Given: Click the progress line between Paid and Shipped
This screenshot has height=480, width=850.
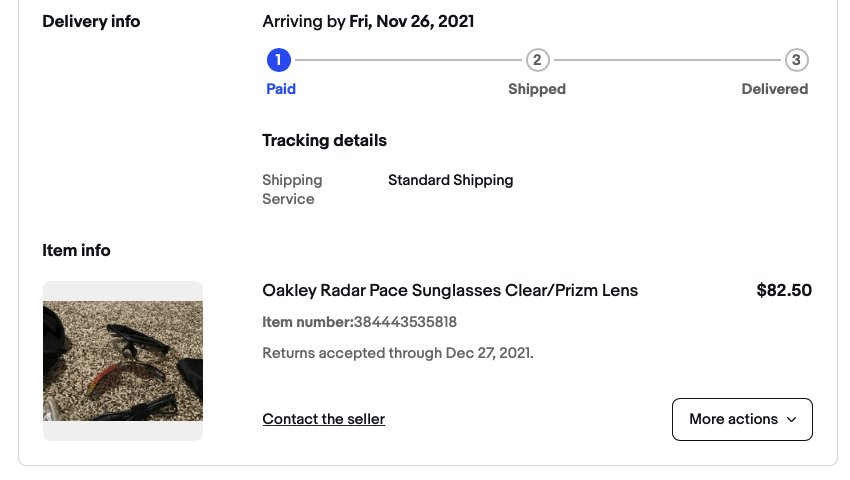Looking at the screenshot, I should pos(408,60).
